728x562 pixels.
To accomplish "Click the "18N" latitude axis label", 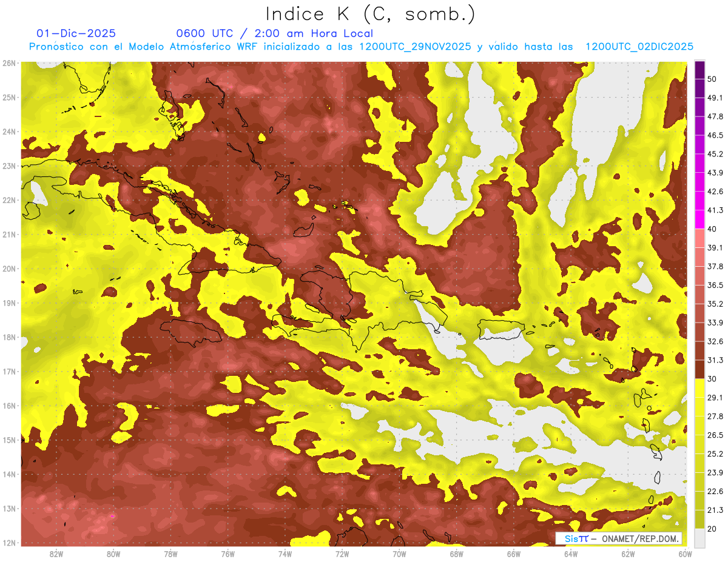I will pos(9,337).
